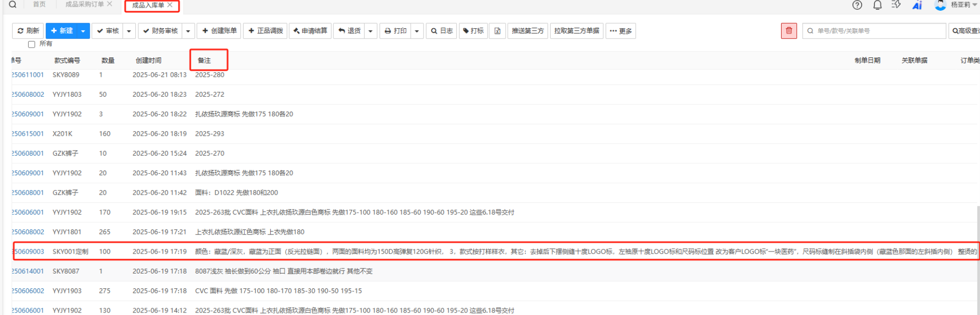Expand the 财务审核 dropdown arrow
980x315 pixels.
pyautogui.click(x=188, y=31)
